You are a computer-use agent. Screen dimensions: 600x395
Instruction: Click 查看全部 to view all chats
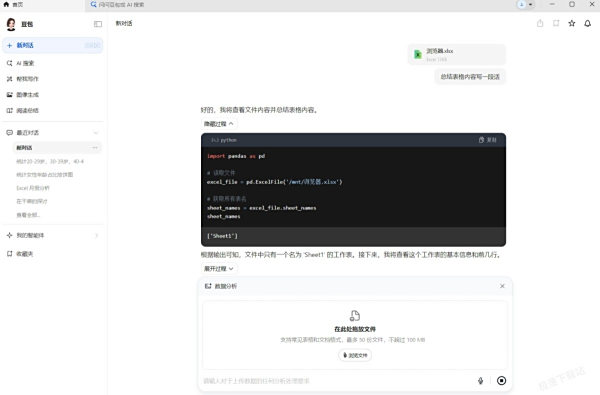tap(28, 215)
